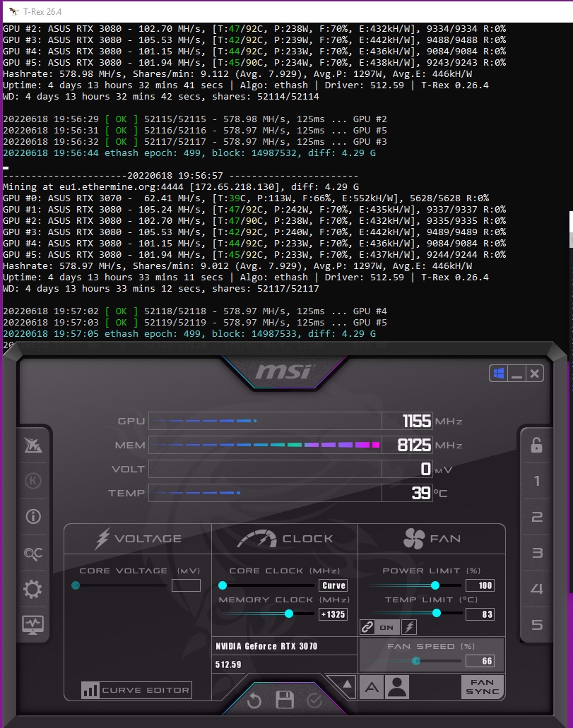573x728 pixels.
Task: Click the NVIDIA GeForce RTX 3070 label
Action: pyautogui.click(x=266, y=646)
